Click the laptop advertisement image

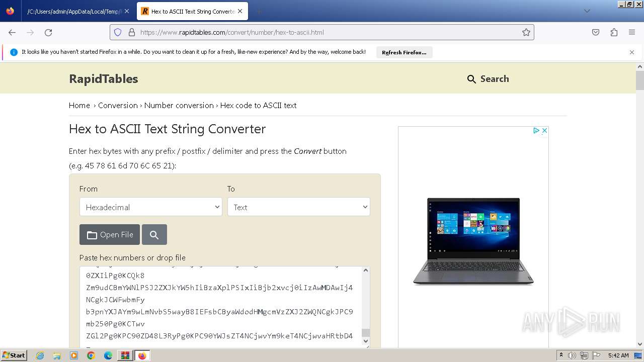point(473,242)
